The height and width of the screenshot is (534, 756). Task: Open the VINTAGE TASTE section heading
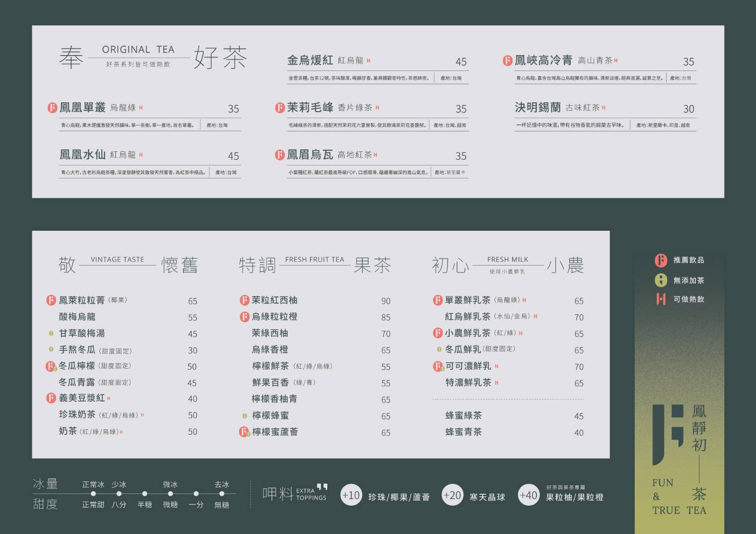click(x=117, y=260)
